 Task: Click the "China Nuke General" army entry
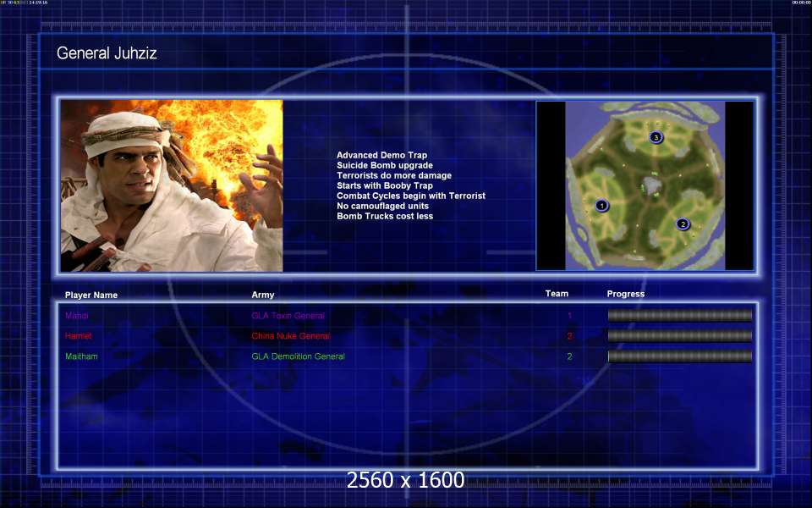click(x=290, y=336)
